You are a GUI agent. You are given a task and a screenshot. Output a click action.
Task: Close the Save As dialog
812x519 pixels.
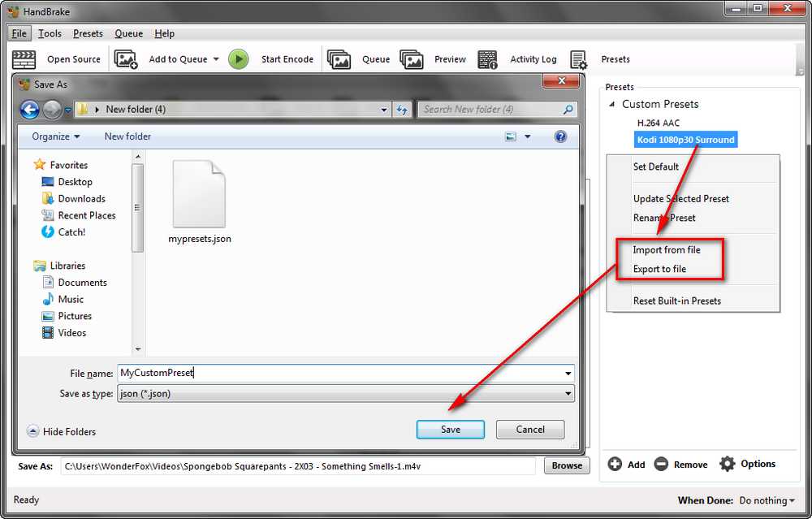[561, 80]
